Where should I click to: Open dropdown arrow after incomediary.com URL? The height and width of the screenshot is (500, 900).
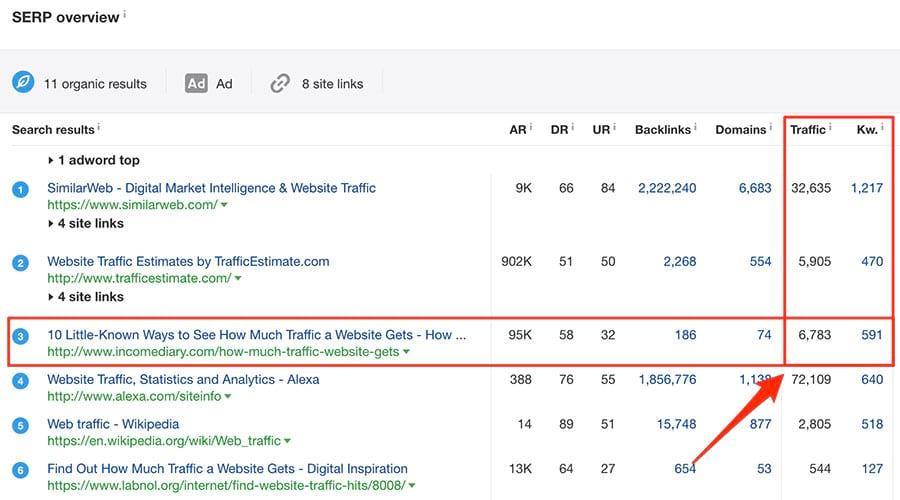(x=406, y=352)
